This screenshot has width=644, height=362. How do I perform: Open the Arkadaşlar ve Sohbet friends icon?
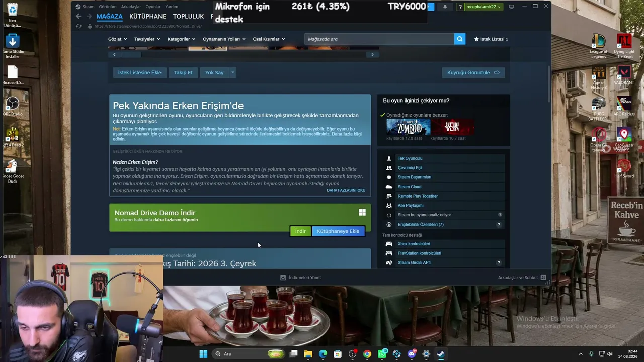(x=543, y=278)
